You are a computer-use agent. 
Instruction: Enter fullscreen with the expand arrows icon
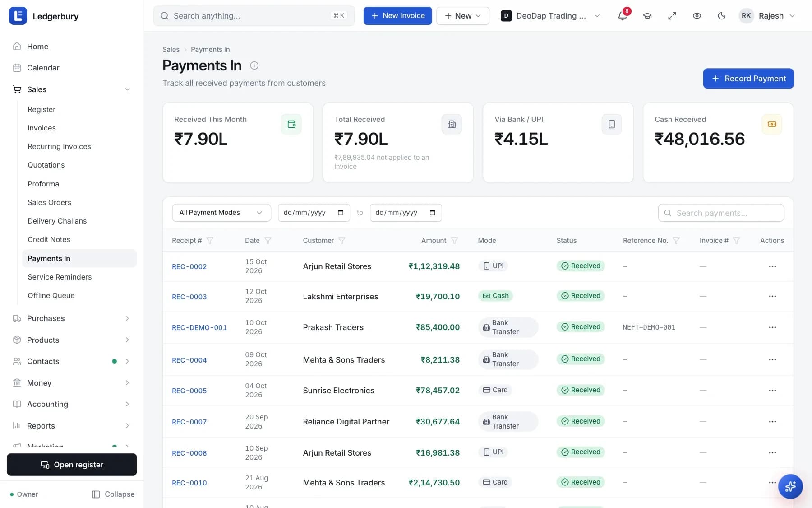pos(672,16)
